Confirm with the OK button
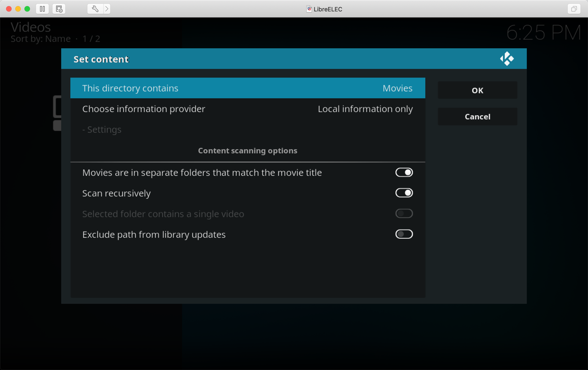The image size is (588, 370). pos(477,90)
